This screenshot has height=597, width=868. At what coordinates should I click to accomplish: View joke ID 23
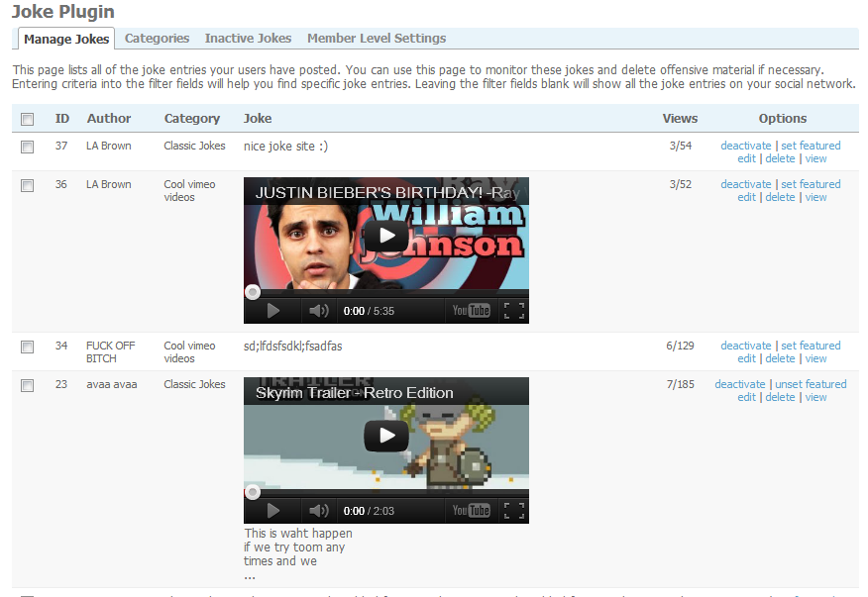[815, 398]
